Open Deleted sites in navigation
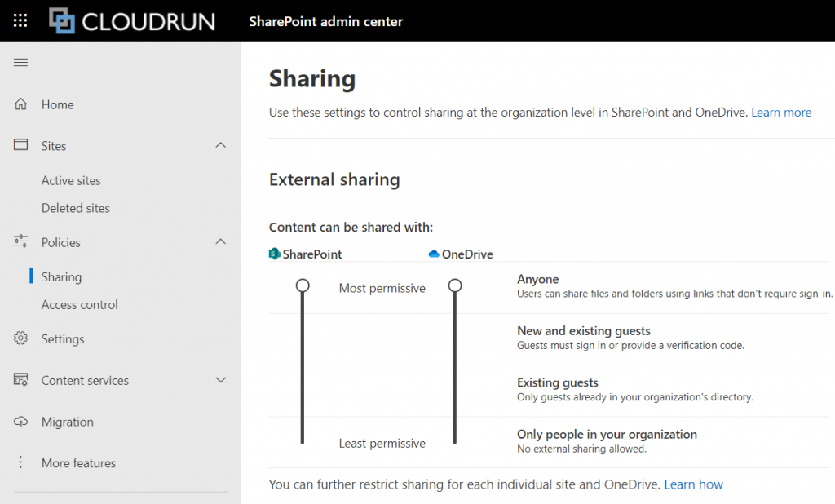 pos(75,208)
